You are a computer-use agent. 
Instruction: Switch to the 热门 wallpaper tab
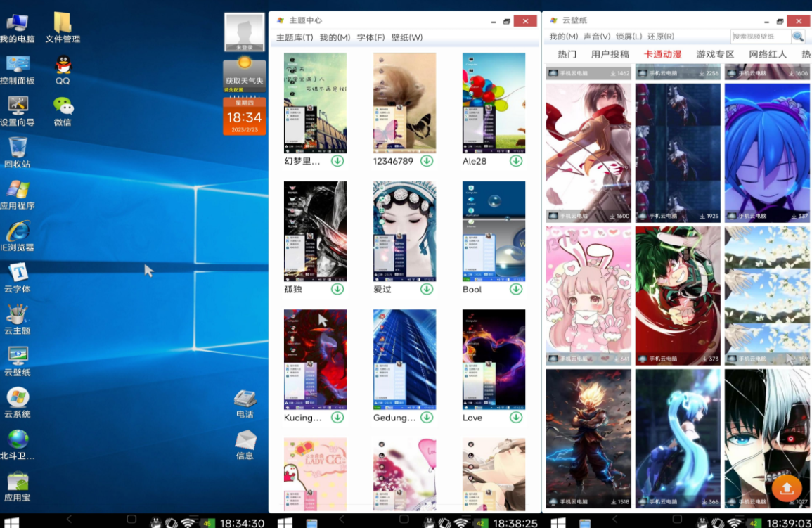pyautogui.click(x=567, y=54)
